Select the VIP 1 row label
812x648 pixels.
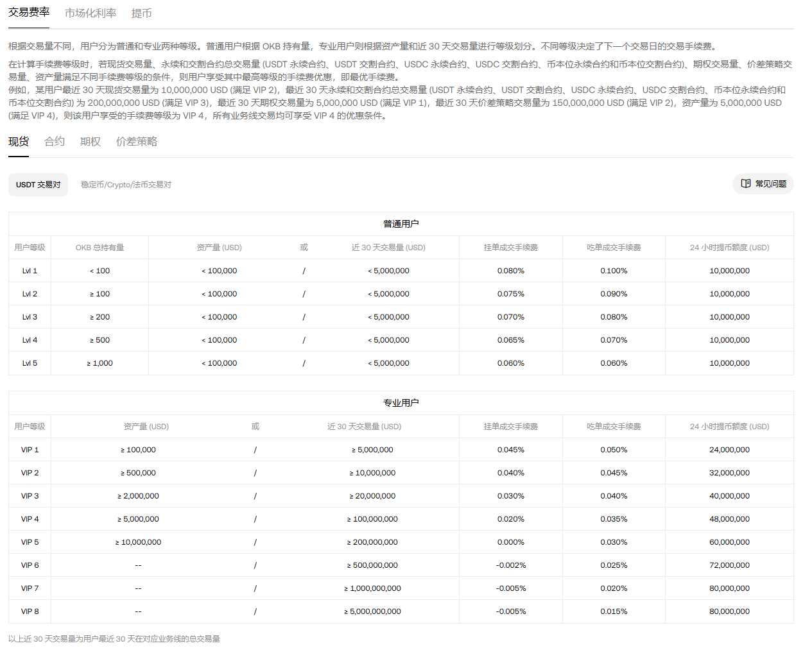(30, 450)
